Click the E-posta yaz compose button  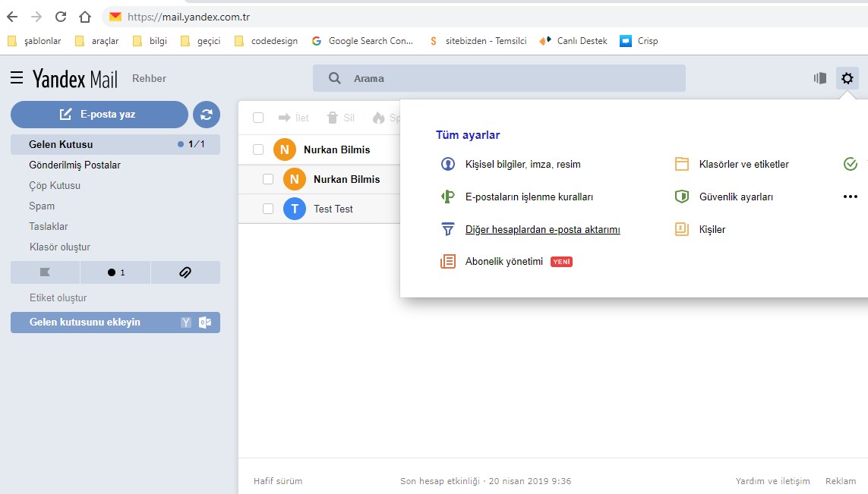click(x=99, y=115)
